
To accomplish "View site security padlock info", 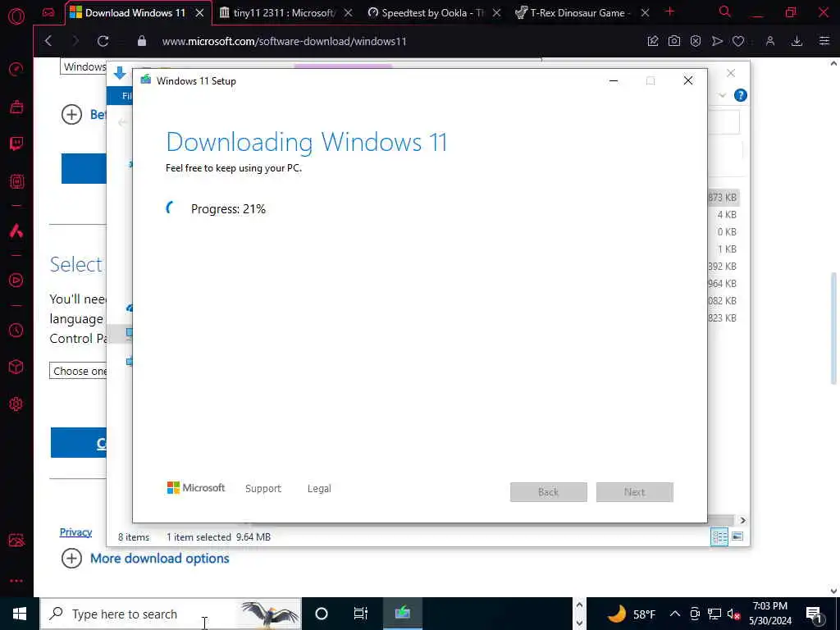I will 141,41.
